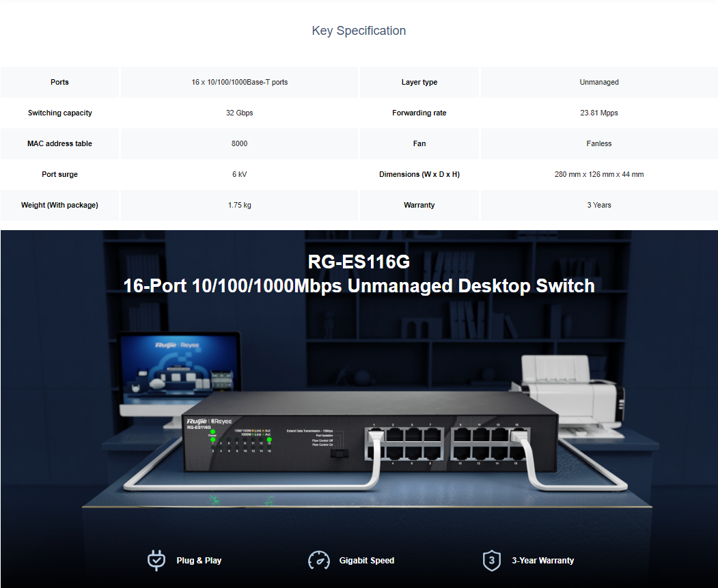Click the 16-Port Unmanaged Desktop Switch subtitle
The image size is (718, 588).
click(359, 285)
